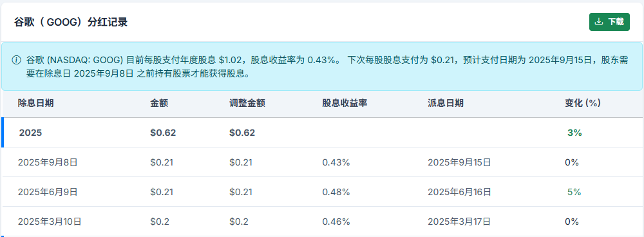Click the green 下载 download button
644x237 pixels.
pyautogui.click(x=609, y=22)
